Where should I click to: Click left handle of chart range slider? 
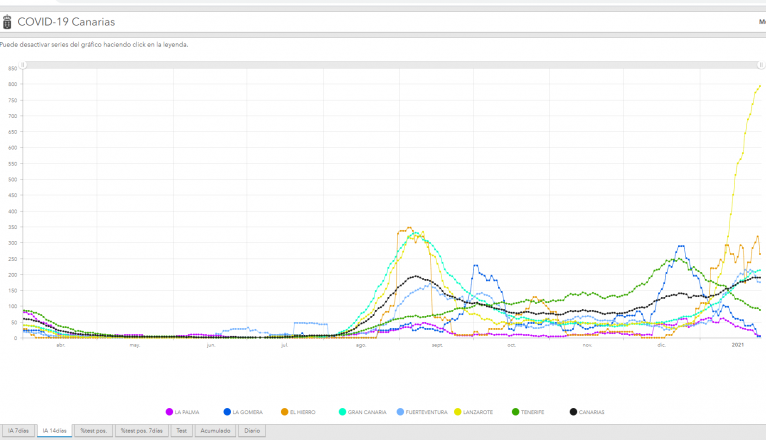click(23, 65)
